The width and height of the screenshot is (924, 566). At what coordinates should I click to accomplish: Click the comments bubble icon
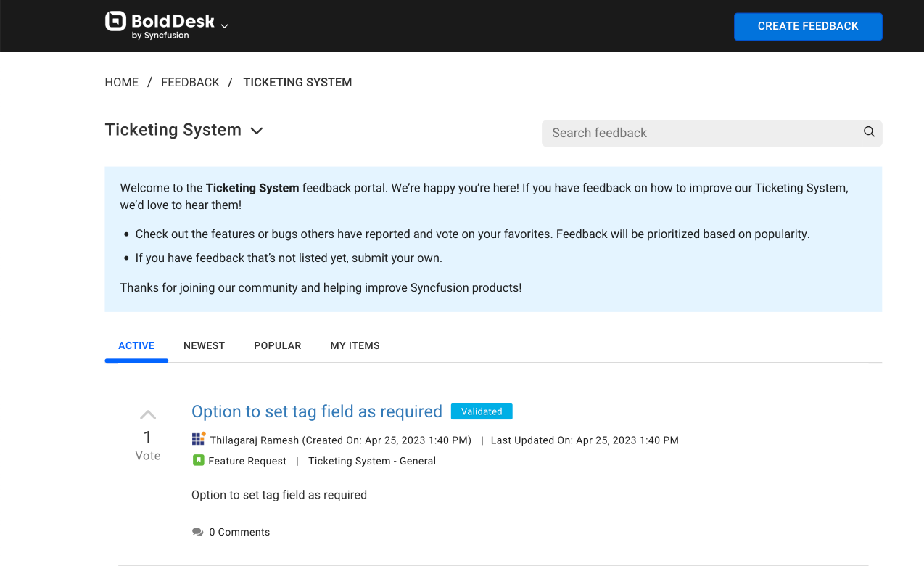[198, 532]
